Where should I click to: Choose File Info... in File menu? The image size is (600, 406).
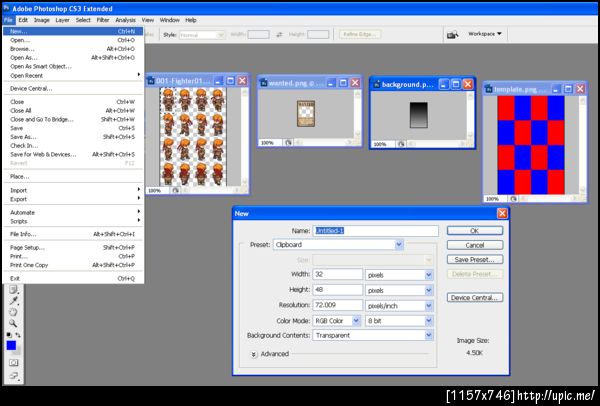pyautogui.click(x=73, y=234)
